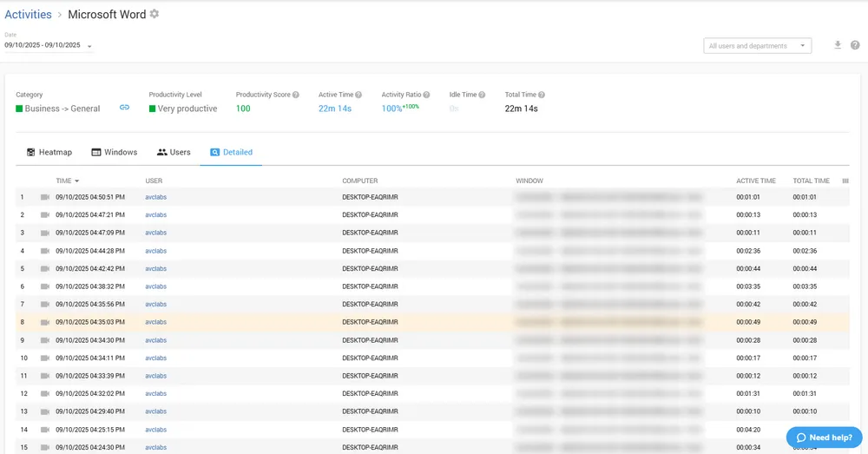Viewport: 868px width, 454px height.
Task: Play video recording for 04:35:56 PM entry
Action: click(45, 304)
